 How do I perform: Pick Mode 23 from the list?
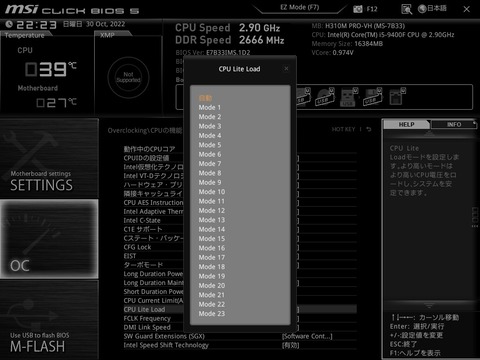pos(212,314)
